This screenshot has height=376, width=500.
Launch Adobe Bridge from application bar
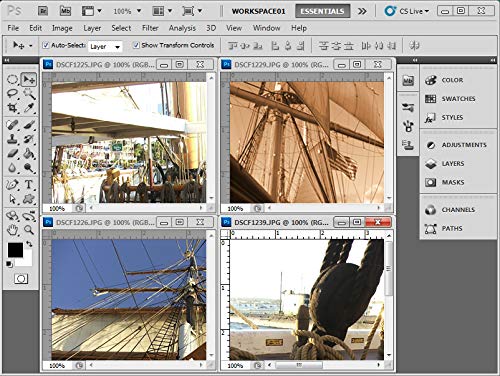pyautogui.click(x=43, y=11)
